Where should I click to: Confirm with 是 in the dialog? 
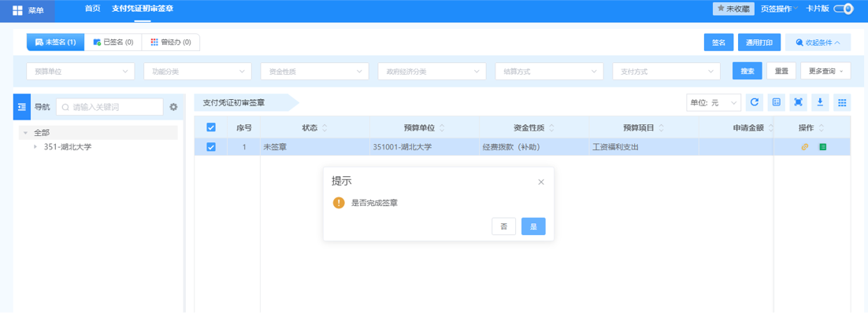(x=534, y=226)
